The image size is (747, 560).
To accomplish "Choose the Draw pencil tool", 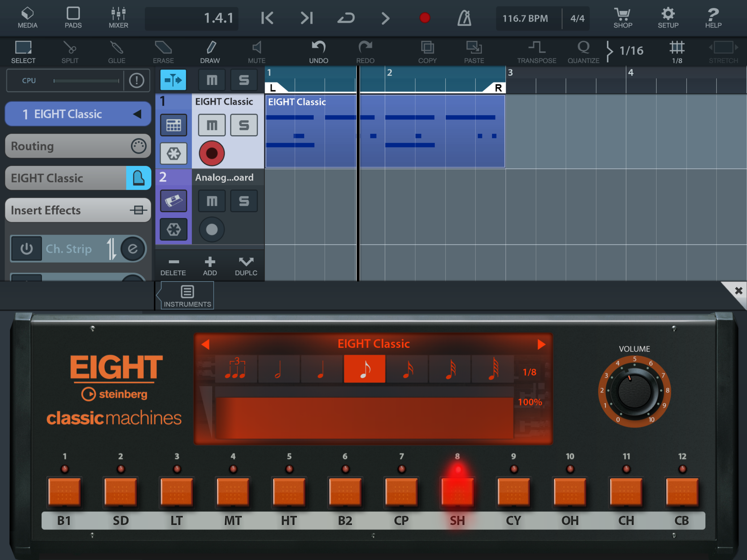I will 210,52.
